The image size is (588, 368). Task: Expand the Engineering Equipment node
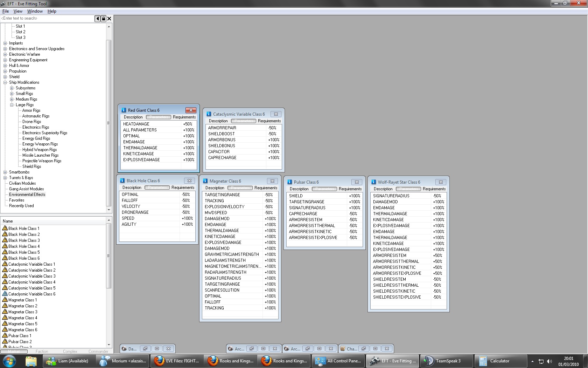click(x=5, y=60)
